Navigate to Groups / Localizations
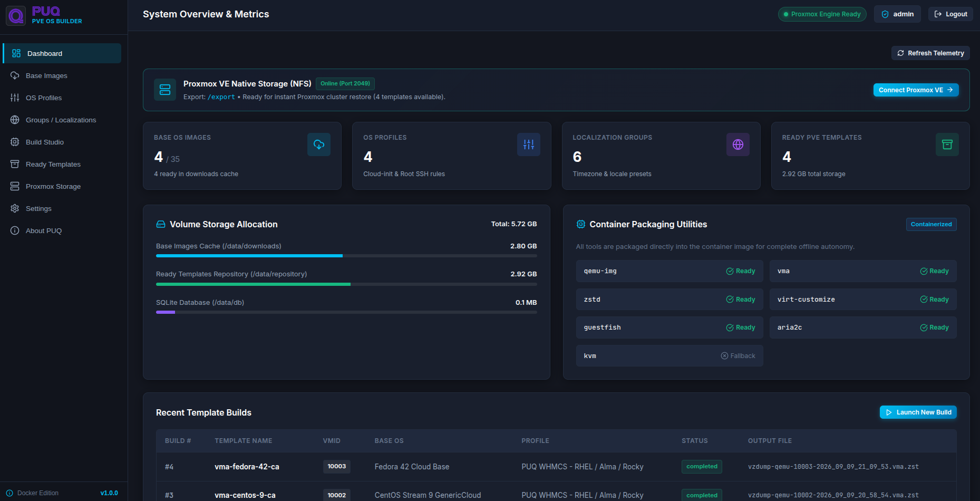Viewport: 980px width, 501px height. (x=62, y=120)
